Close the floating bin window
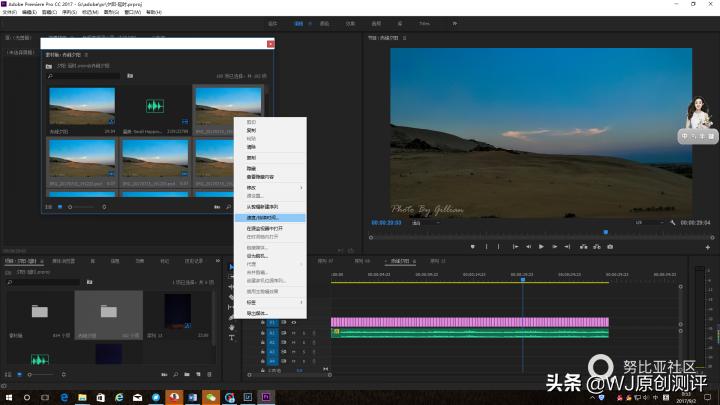 coord(270,44)
